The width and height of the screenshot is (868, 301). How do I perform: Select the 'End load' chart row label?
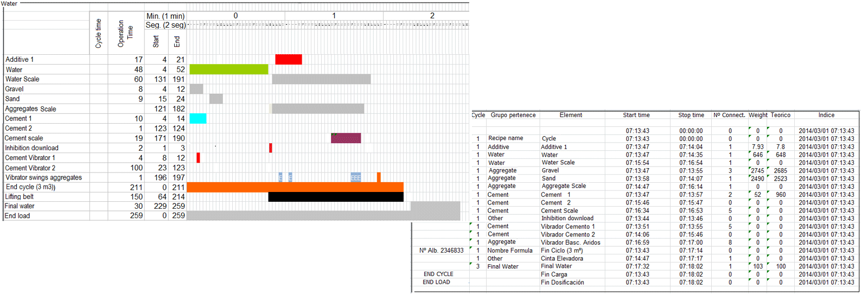17,216
